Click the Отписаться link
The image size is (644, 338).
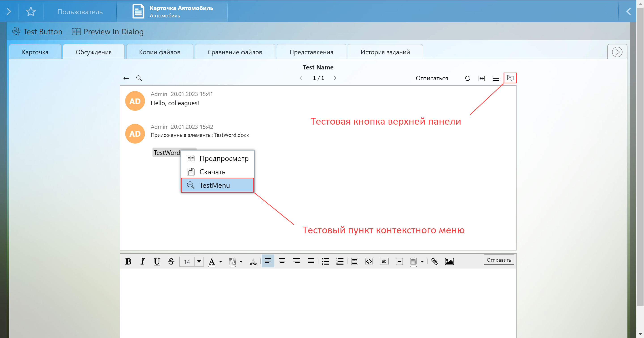tap(432, 78)
